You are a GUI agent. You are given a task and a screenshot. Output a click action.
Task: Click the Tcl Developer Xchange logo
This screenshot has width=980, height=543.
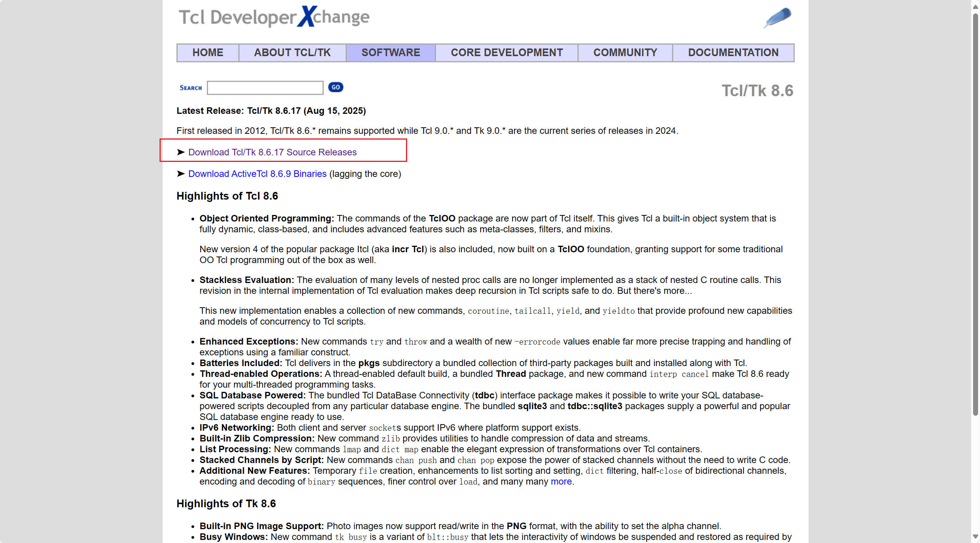[274, 17]
